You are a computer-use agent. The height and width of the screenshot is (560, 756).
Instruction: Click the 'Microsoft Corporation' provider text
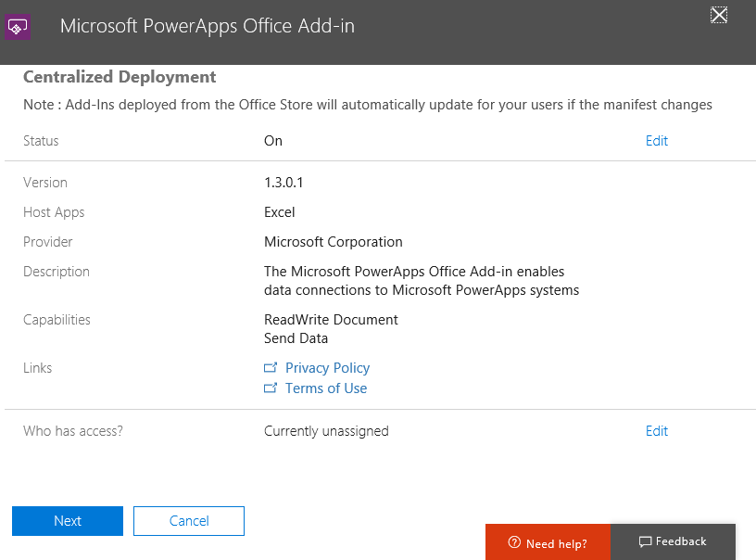pyautogui.click(x=334, y=242)
